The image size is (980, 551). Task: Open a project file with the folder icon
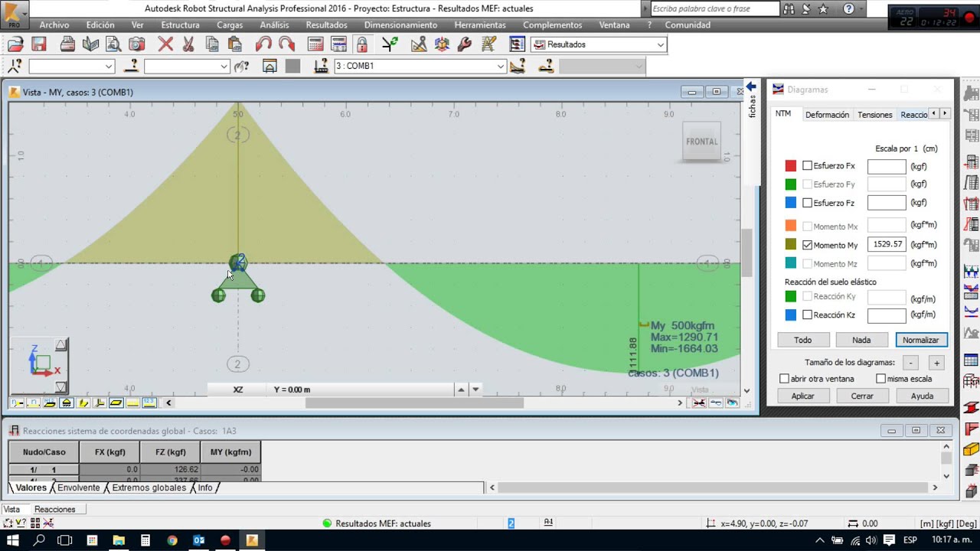pyautogui.click(x=15, y=44)
